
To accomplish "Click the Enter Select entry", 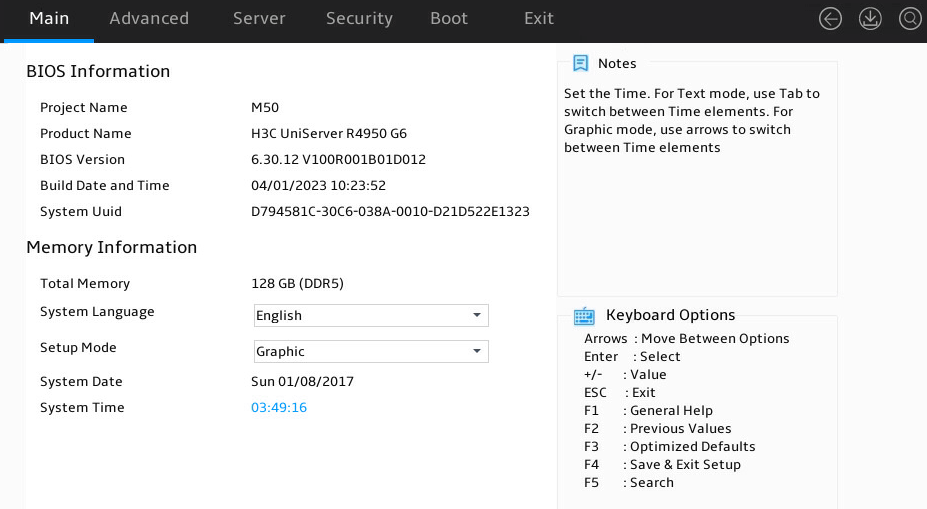I will click(632, 356).
